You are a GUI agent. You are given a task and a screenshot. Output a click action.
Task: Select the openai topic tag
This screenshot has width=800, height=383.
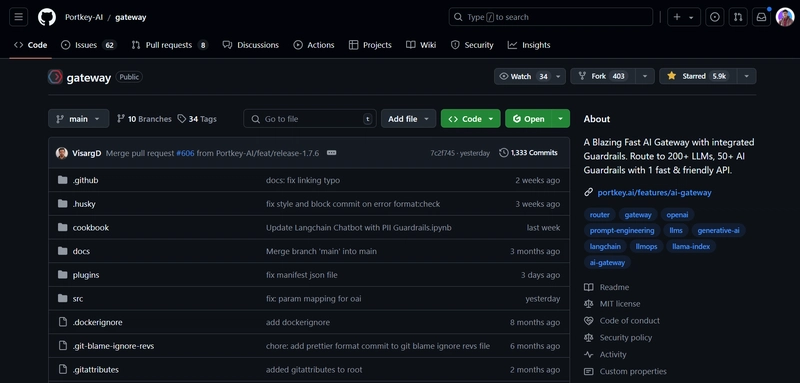677,215
